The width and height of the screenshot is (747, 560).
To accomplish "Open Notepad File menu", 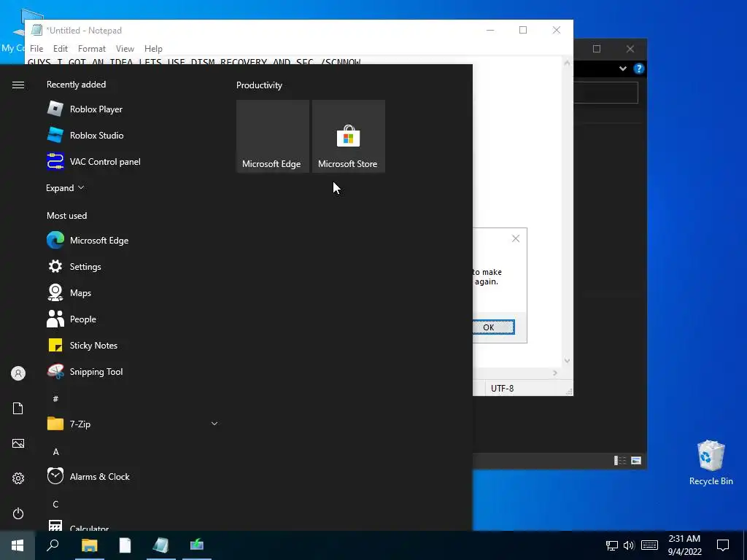I will pyautogui.click(x=36, y=49).
